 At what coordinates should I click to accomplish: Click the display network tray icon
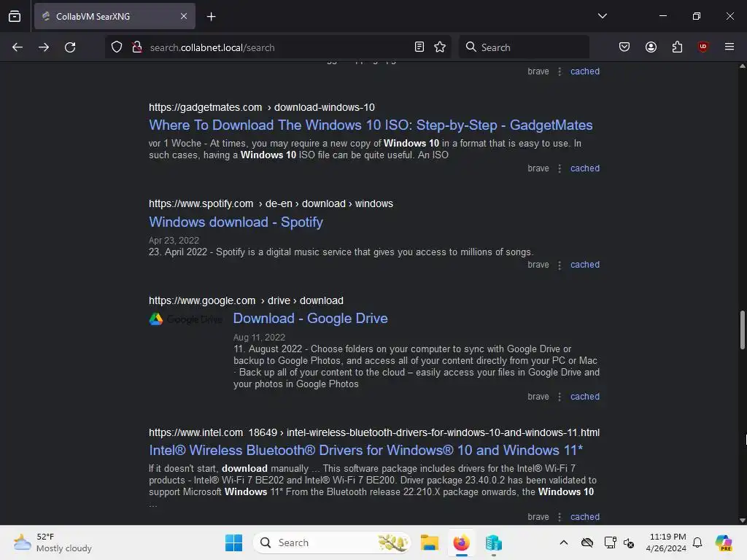[x=610, y=542]
